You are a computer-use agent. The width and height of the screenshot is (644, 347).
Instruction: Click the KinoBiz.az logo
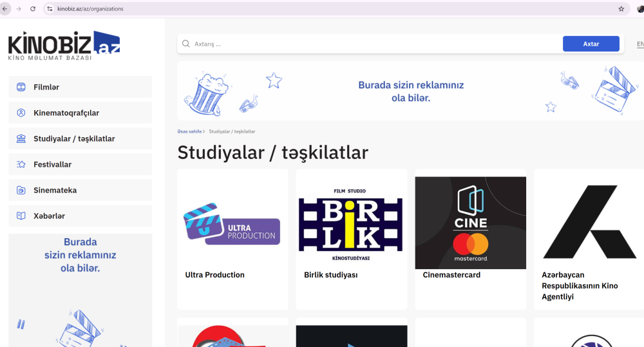(x=64, y=45)
